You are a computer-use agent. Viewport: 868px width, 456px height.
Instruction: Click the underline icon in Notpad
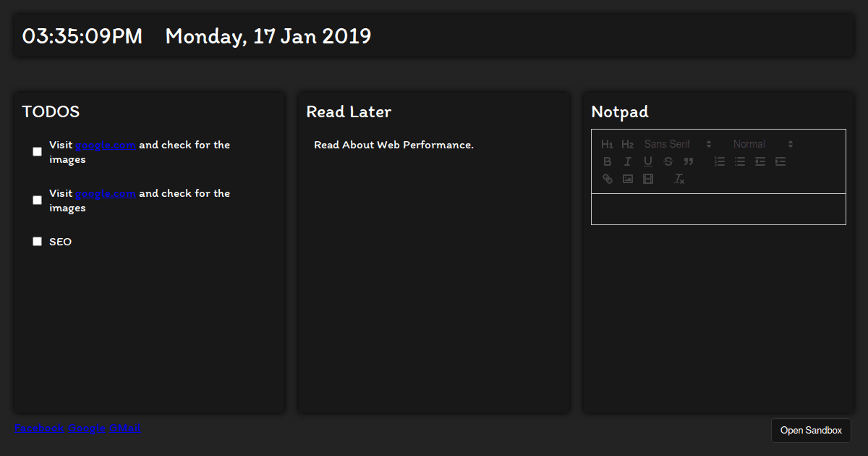coord(648,161)
